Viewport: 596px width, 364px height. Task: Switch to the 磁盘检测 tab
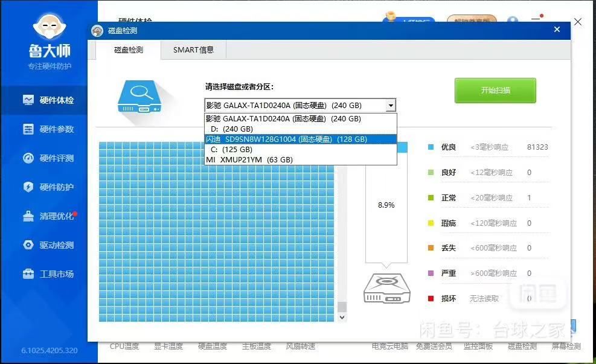129,50
